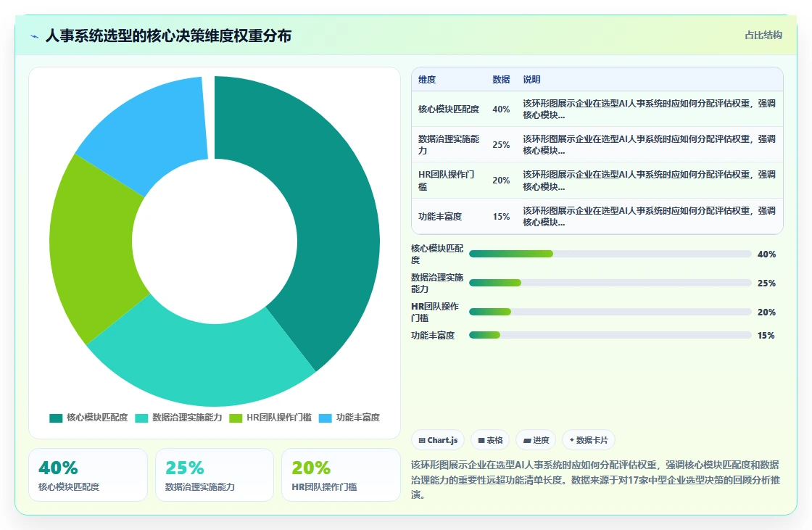This screenshot has width=812, height=530.
Task: Click the lightning icon beside the title
Action: pyautogui.click(x=35, y=36)
